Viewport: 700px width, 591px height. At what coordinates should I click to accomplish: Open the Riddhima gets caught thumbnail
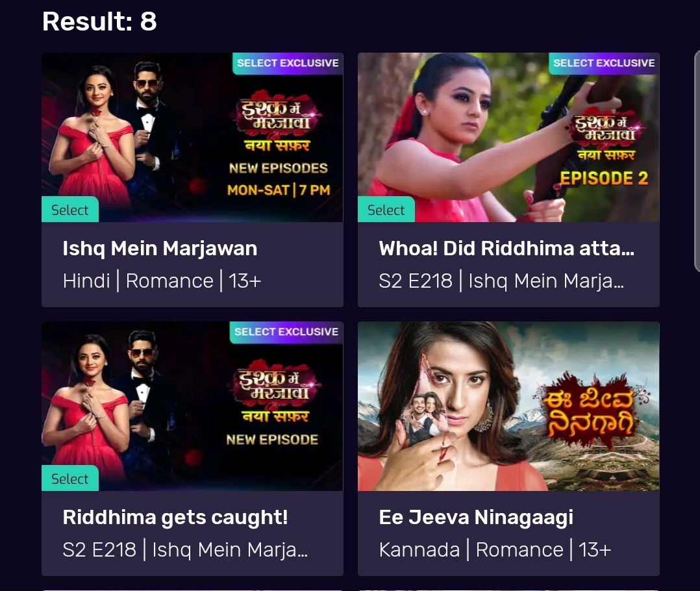[x=192, y=406]
